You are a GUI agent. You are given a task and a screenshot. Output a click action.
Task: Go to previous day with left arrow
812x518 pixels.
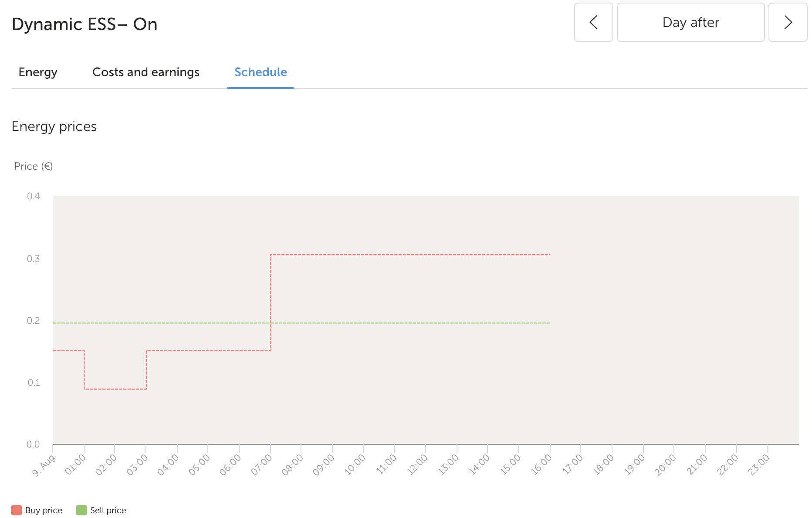pyautogui.click(x=593, y=22)
